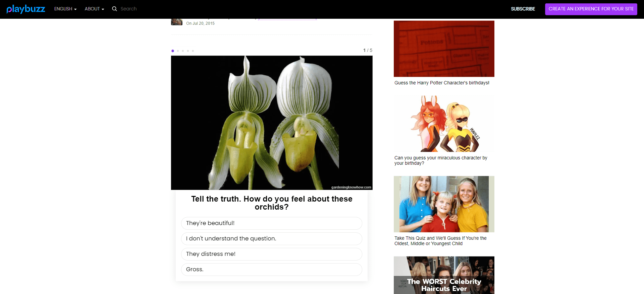Click the miraculous character illustration thumbnail
The image size is (644, 294).
point(444,124)
